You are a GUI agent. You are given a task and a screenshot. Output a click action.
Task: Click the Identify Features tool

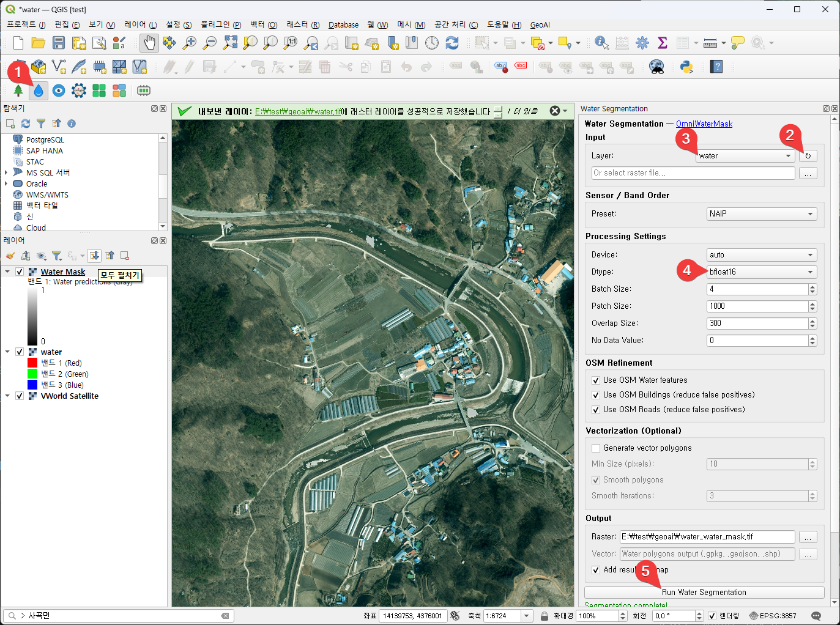tap(601, 43)
